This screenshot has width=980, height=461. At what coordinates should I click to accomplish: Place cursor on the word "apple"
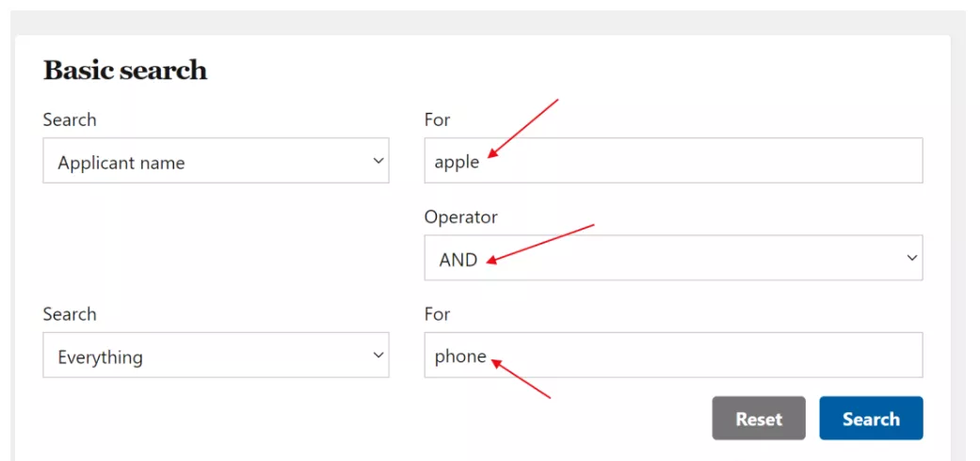(457, 162)
